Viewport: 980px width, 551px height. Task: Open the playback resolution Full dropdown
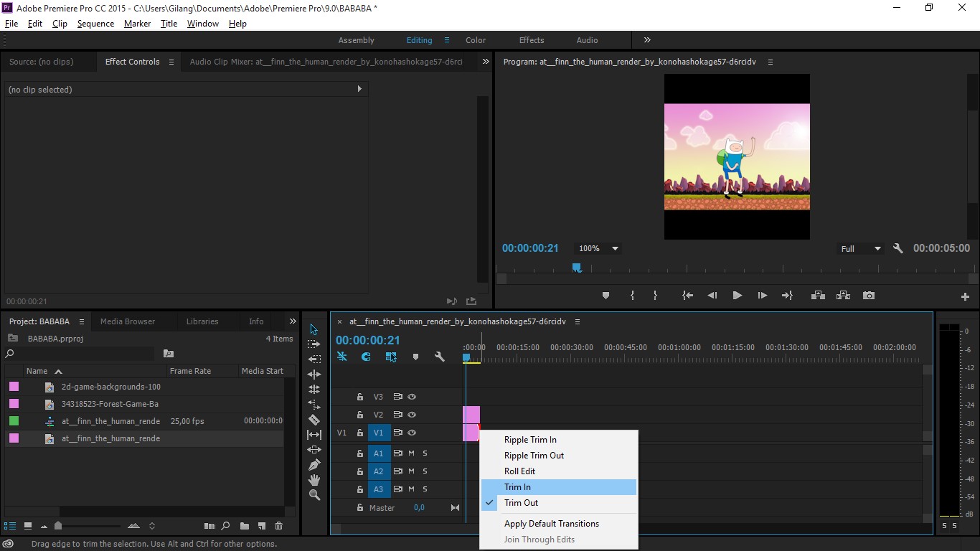(x=860, y=248)
